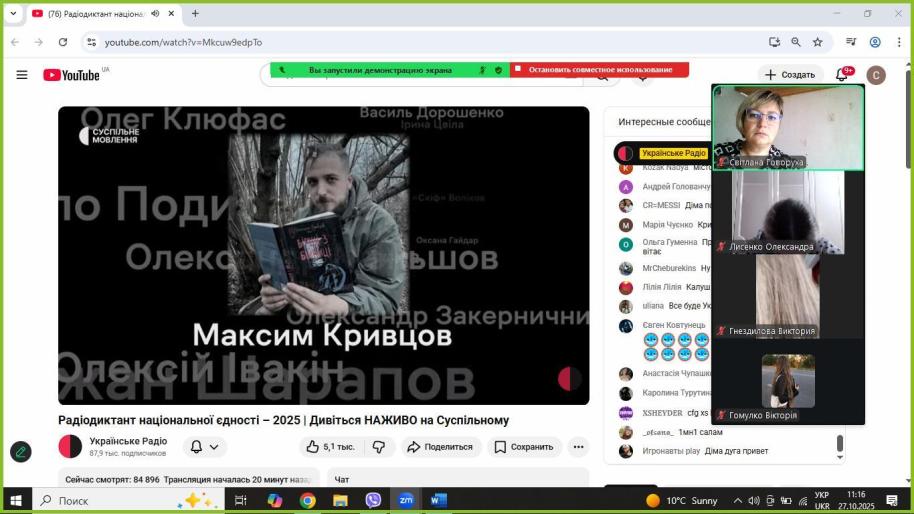Reload the page in Chrome
914x514 pixels.
(63, 42)
